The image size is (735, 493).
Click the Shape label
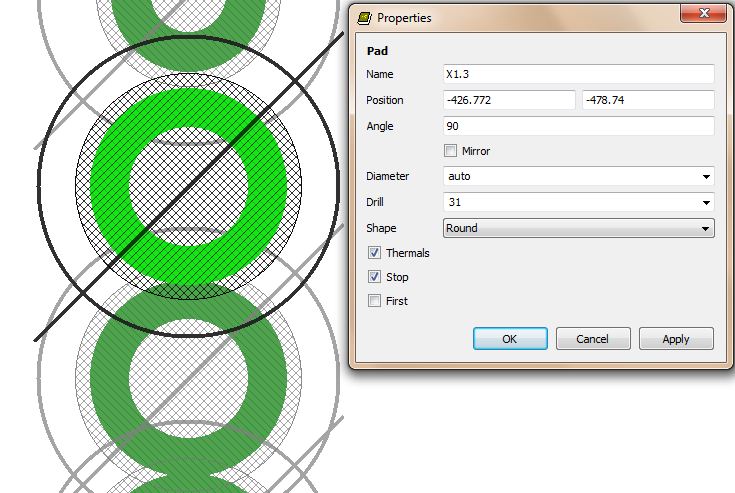pyautogui.click(x=381, y=228)
